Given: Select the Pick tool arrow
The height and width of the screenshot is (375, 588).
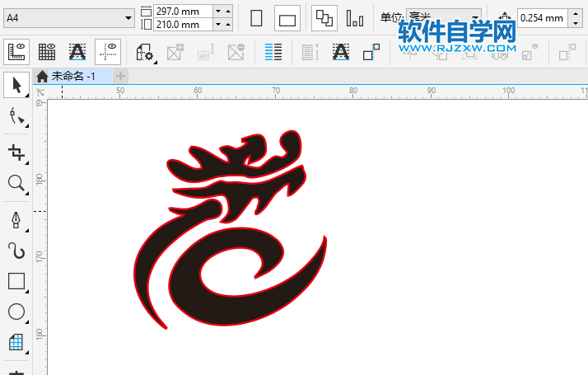Looking at the screenshot, I should 16,85.
